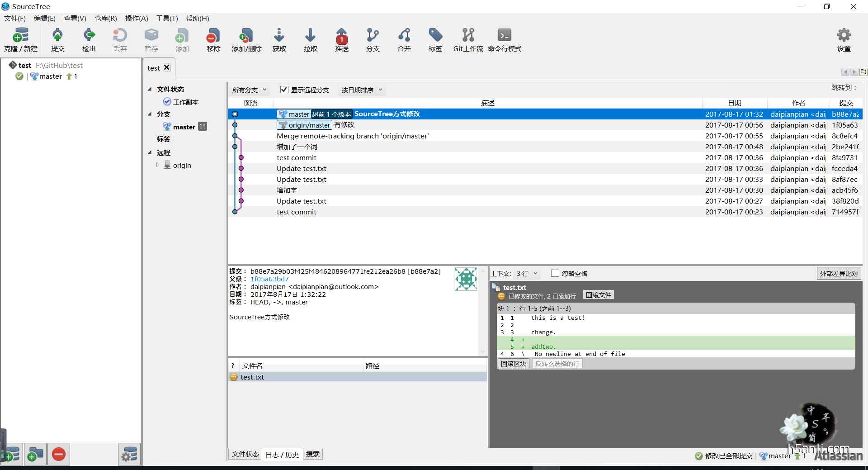Click Revert file (回滚文件) button

[598, 295]
